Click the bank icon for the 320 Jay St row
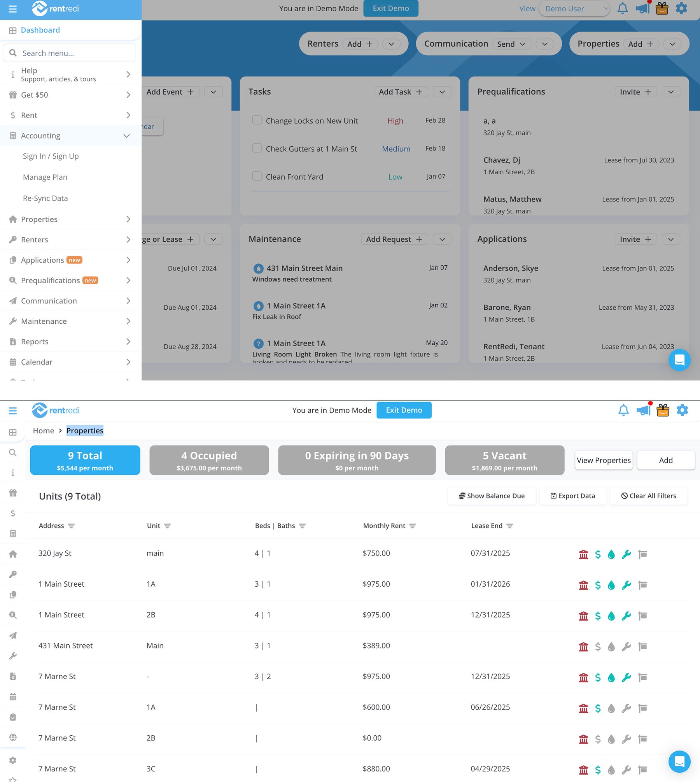The width and height of the screenshot is (700, 782). point(583,554)
